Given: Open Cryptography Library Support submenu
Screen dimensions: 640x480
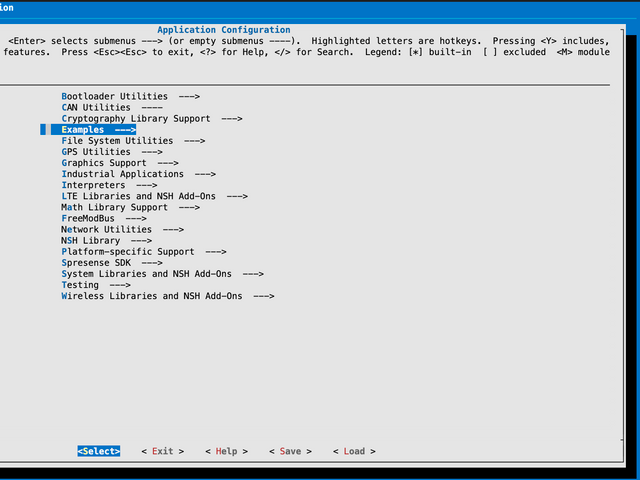Looking at the screenshot, I should 152,118.
